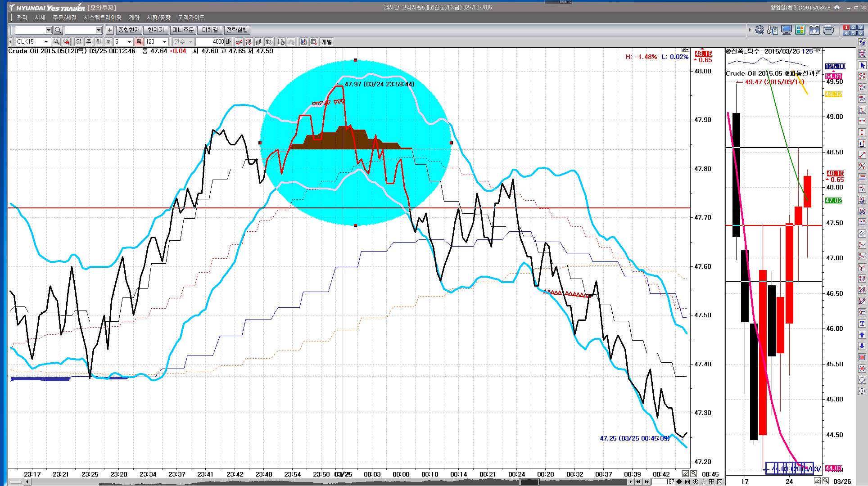Switch to virtual screen 2
This screenshot has width=868, height=486.
tap(853, 27)
